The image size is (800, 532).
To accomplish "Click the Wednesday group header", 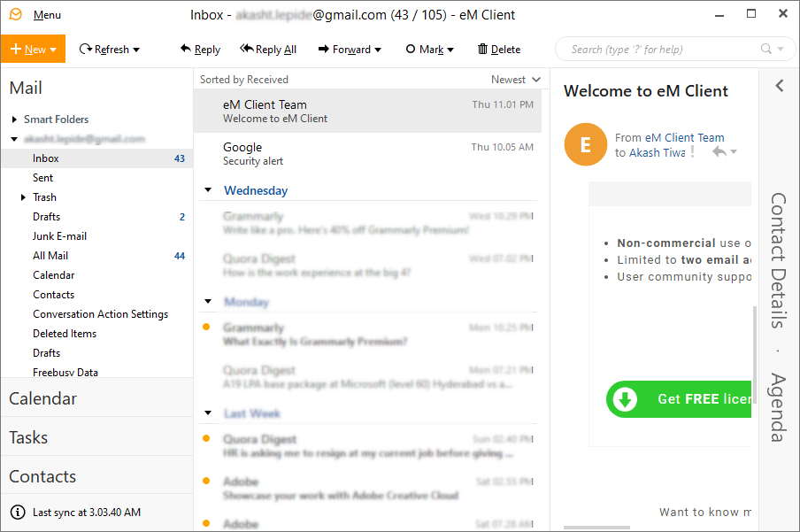I will coord(256,190).
